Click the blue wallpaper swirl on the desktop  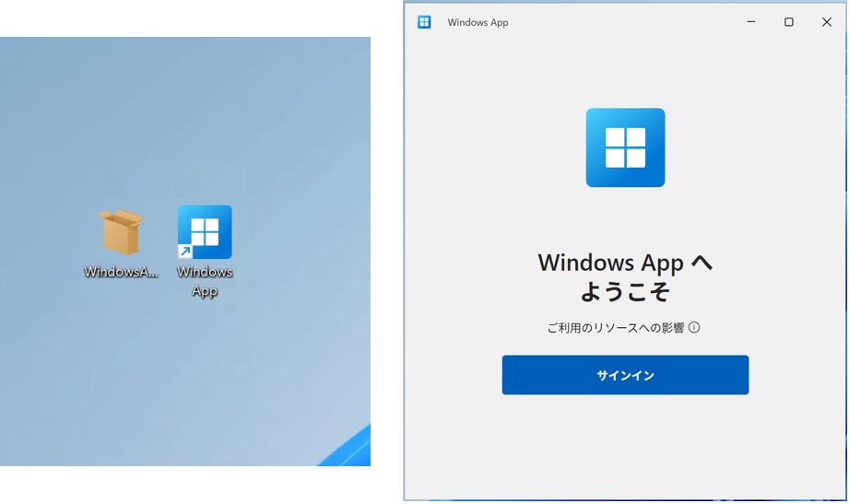click(x=350, y=450)
